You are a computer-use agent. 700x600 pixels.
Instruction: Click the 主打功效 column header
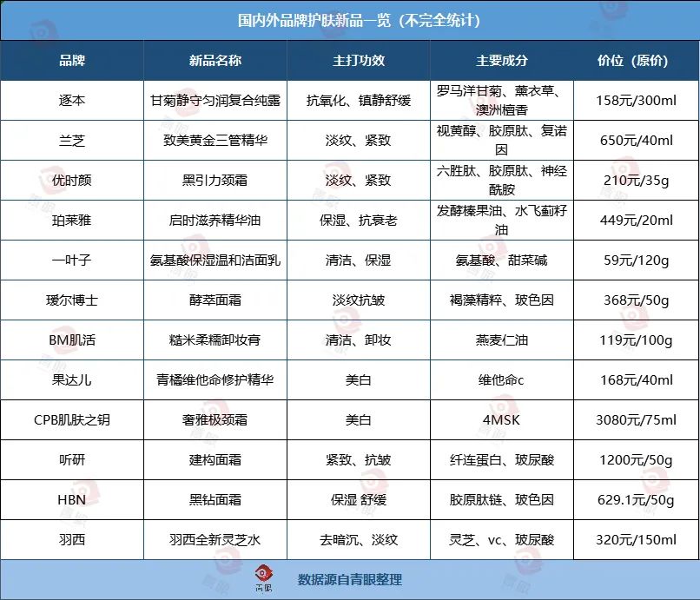coord(359,61)
